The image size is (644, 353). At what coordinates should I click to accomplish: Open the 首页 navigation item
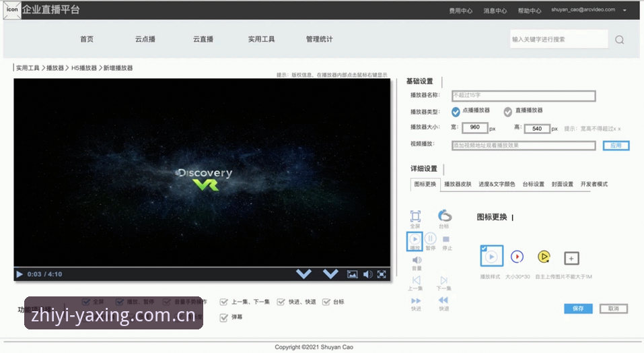[x=87, y=39]
